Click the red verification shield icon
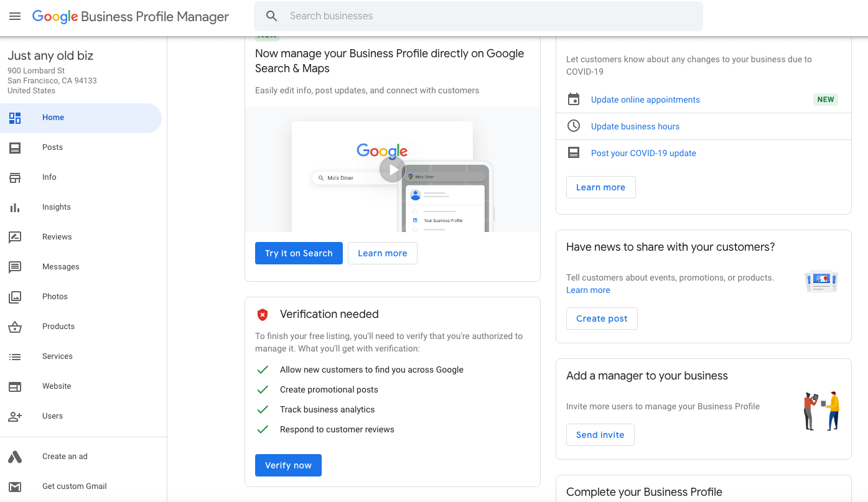 (263, 315)
